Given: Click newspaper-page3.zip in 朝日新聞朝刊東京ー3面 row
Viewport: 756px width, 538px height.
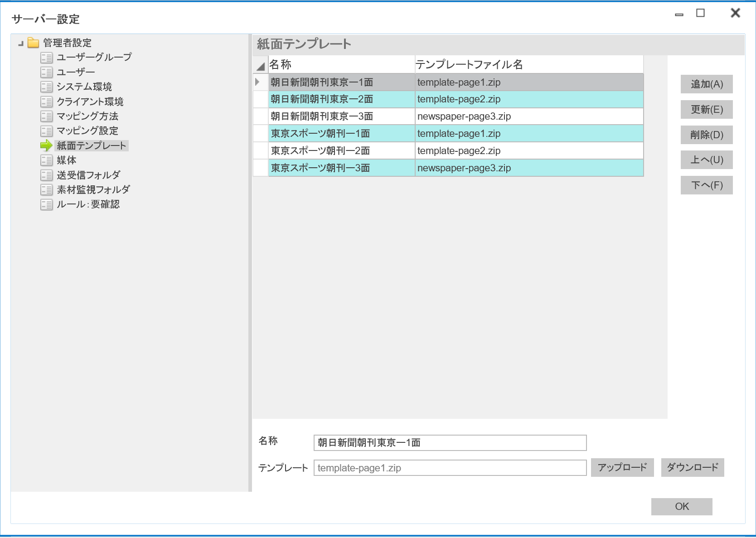Looking at the screenshot, I should click(x=529, y=116).
